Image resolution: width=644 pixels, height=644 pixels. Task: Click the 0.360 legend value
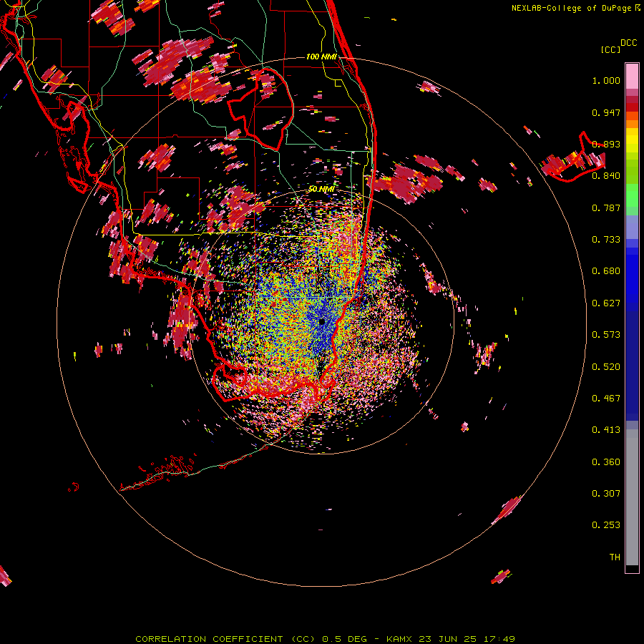point(606,462)
